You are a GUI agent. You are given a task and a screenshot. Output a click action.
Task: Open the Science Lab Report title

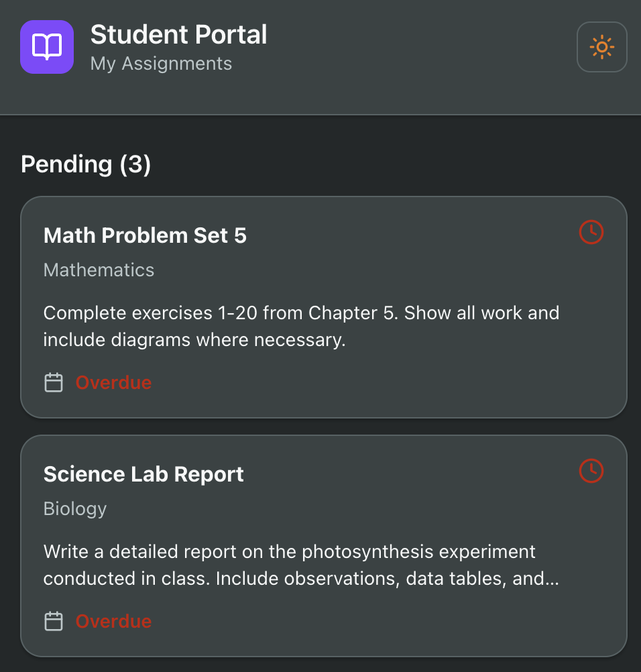tap(143, 474)
